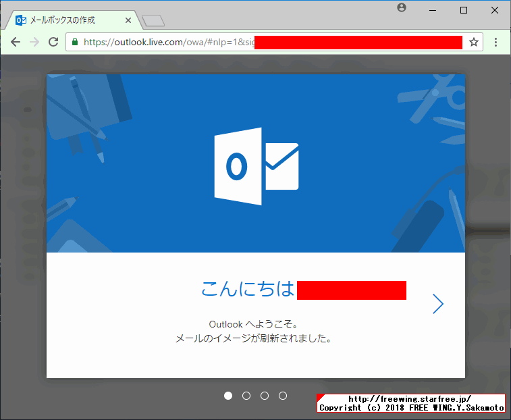Minimize the Chrome window
The width and height of the screenshot is (511, 420).
pyautogui.click(x=433, y=10)
